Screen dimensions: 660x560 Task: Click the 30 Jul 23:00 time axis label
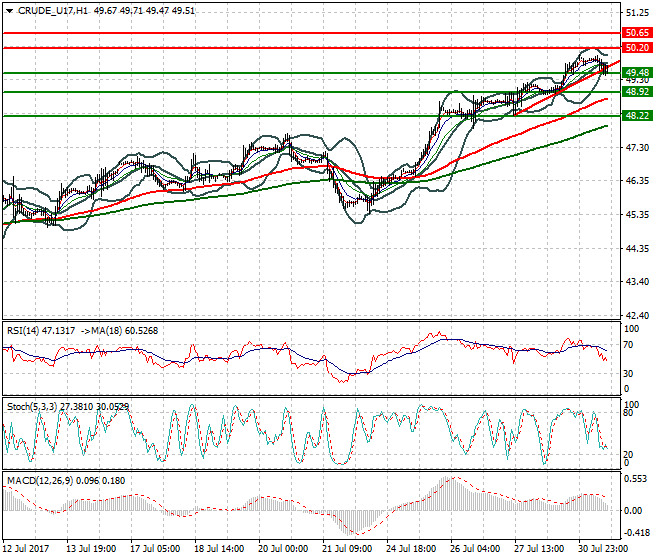(603, 549)
